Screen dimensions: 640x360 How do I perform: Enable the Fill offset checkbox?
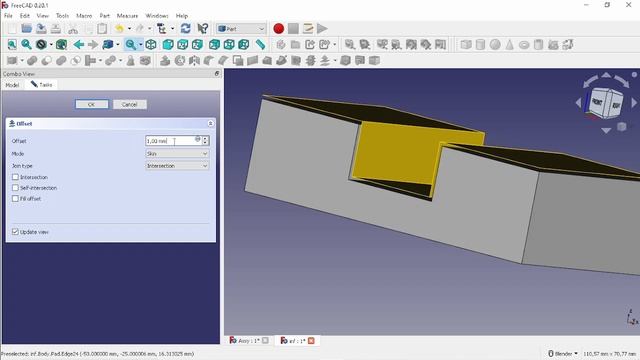tap(16, 198)
